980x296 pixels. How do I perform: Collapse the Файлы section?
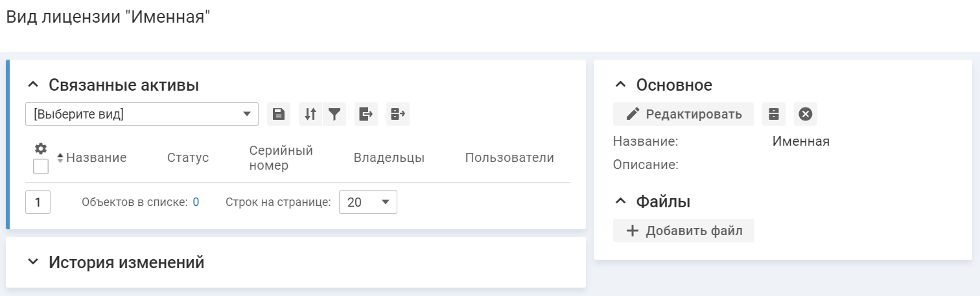point(620,201)
